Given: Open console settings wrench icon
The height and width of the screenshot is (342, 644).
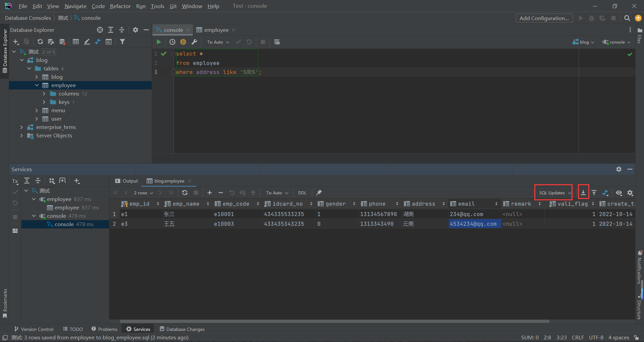Looking at the screenshot, I should (x=194, y=42).
